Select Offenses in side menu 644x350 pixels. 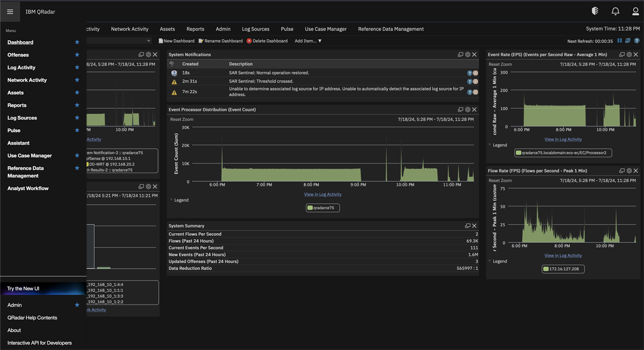(x=18, y=55)
